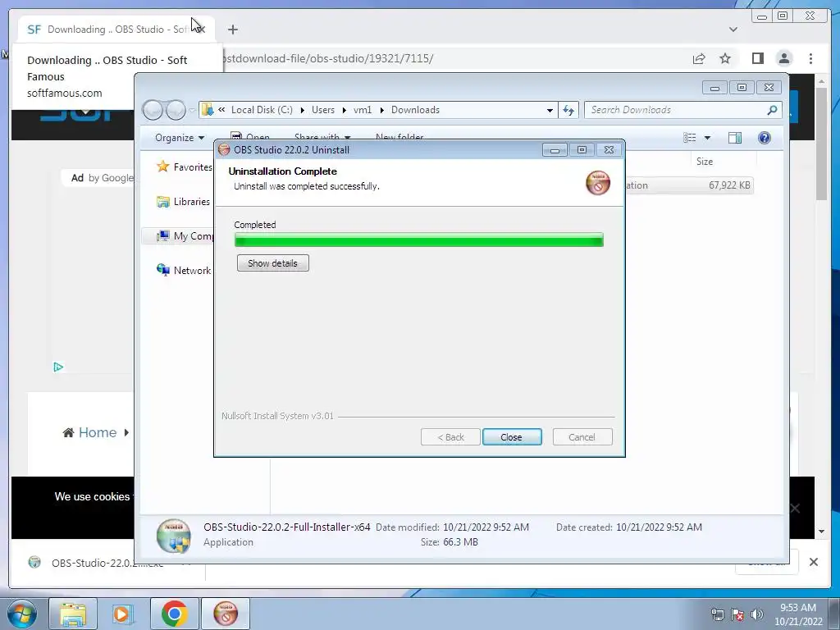This screenshot has width=840, height=630.
Task: Click the OBS-Studio-22.0.2-Full-Installer-x64 filename in the details pane
Action: (x=286, y=527)
